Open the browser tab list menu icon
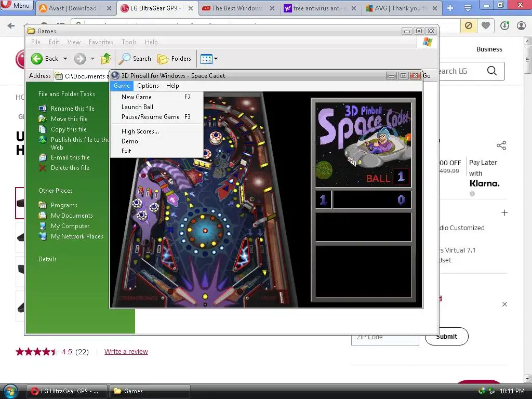Screen dimensions: 532x399 (468, 8)
